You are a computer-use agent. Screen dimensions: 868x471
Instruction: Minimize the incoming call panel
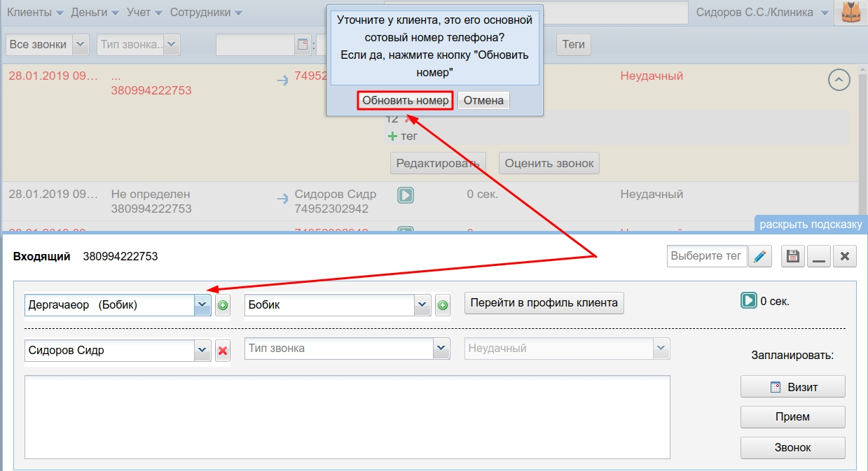click(x=818, y=256)
